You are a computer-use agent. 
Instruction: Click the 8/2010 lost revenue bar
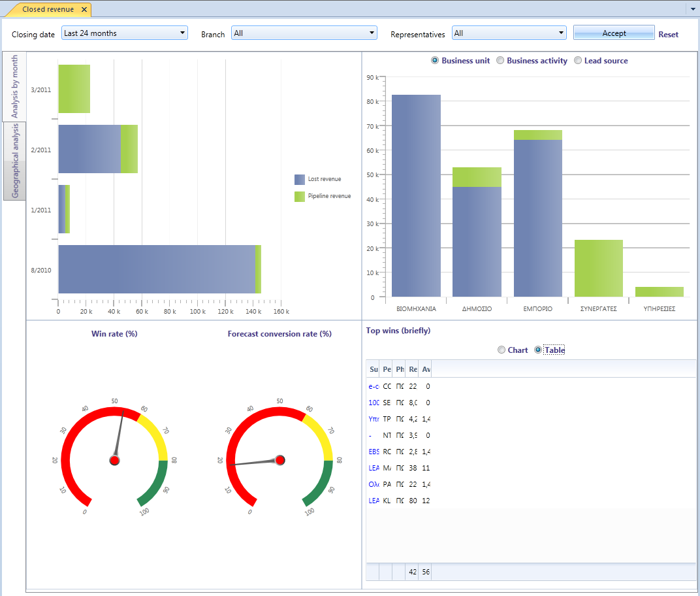coord(157,269)
